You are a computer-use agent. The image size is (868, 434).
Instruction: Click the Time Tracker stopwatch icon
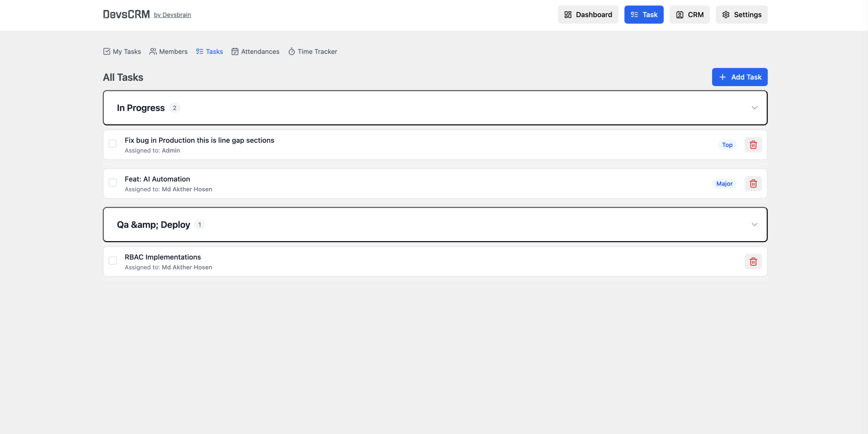pyautogui.click(x=292, y=51)
